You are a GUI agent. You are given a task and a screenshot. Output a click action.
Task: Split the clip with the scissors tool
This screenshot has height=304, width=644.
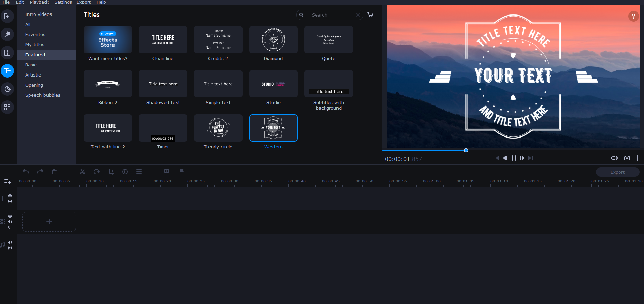[x=82, y=172]
